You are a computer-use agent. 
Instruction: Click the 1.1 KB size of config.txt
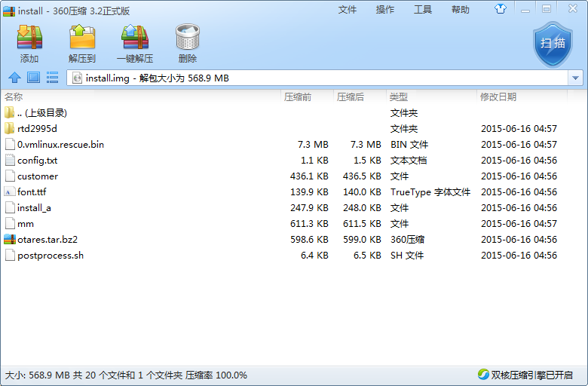314,161
